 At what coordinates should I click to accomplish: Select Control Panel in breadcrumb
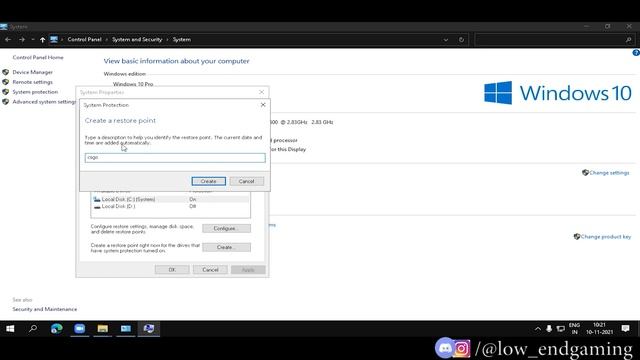(x=84, y=40)
